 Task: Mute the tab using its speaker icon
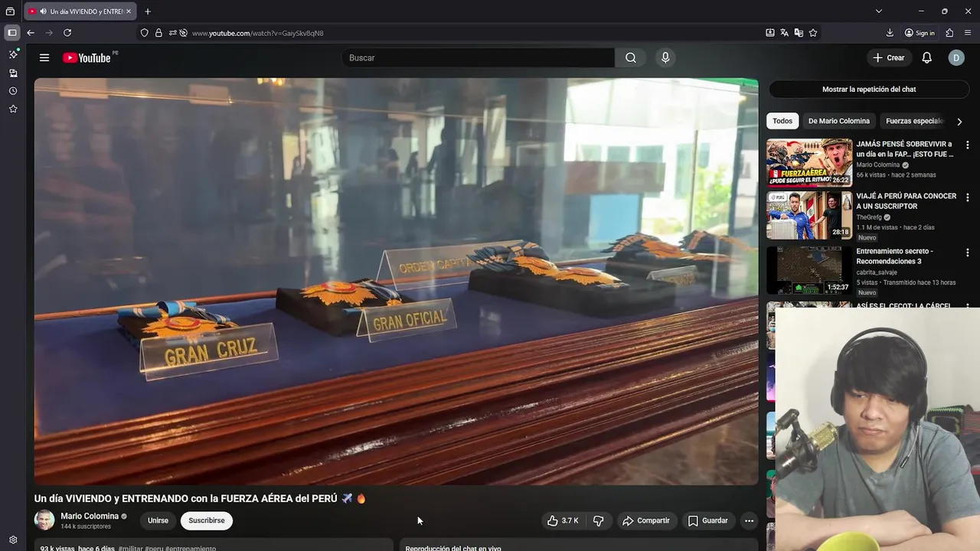pyautogui.click(x=43, y=11)
